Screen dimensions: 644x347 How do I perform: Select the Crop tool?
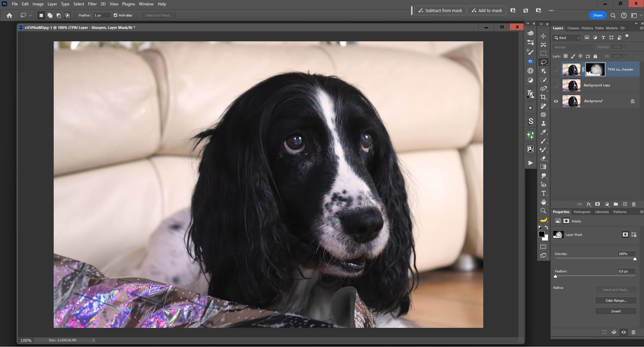pyautogui.click(x=543, y=97)
